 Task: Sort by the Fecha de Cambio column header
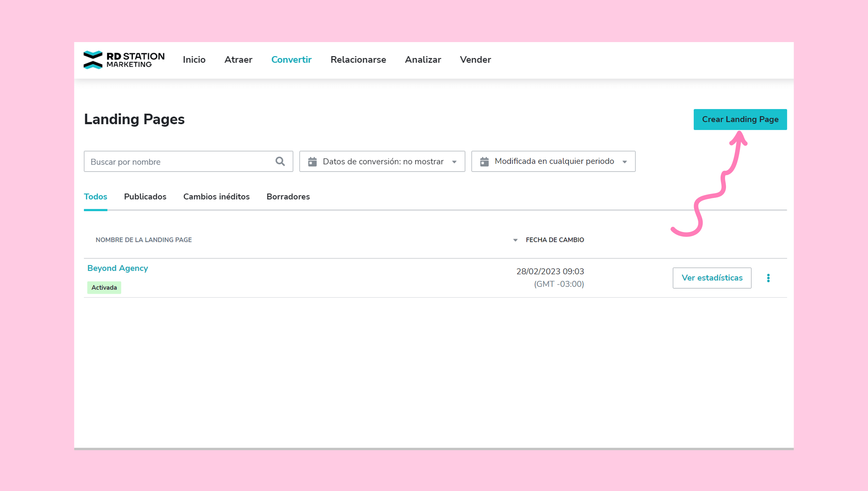pos(555,240)
